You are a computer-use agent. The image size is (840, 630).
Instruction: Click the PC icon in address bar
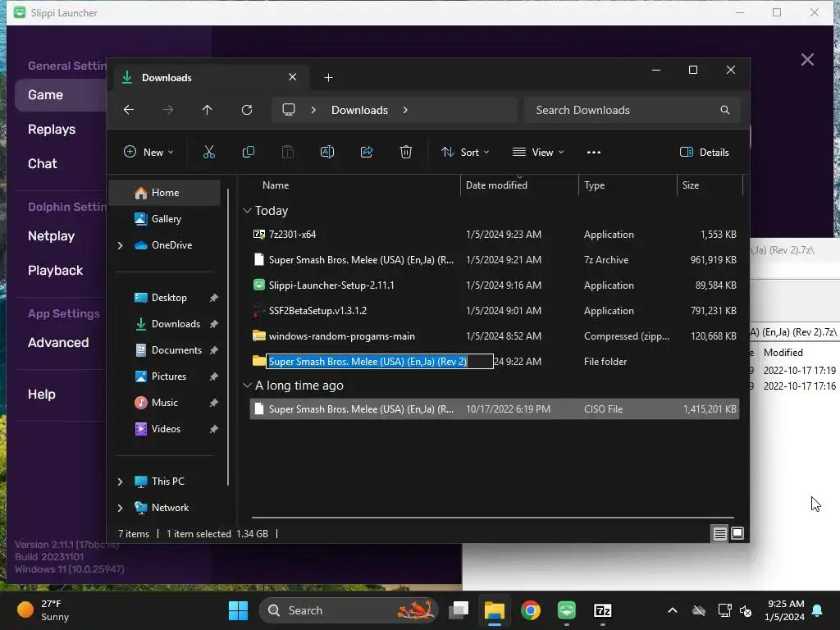pos(289,110)
